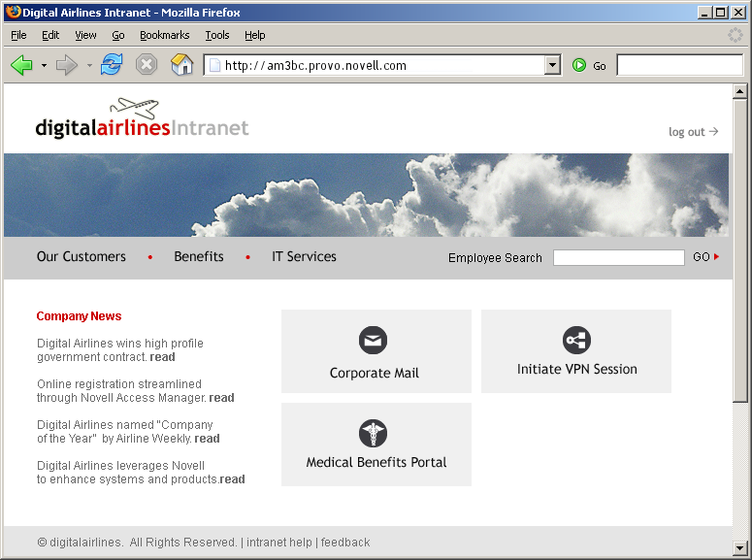
Task: Click the Initiate VPN Session label
Action: 577,369
